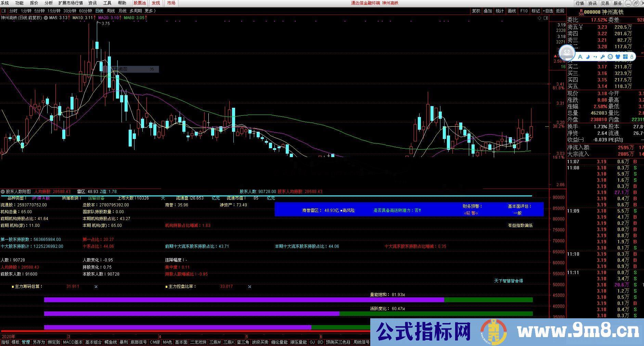Open the 多周期 multi-period view
Screen dimensions: 644x346
point(137,11)
